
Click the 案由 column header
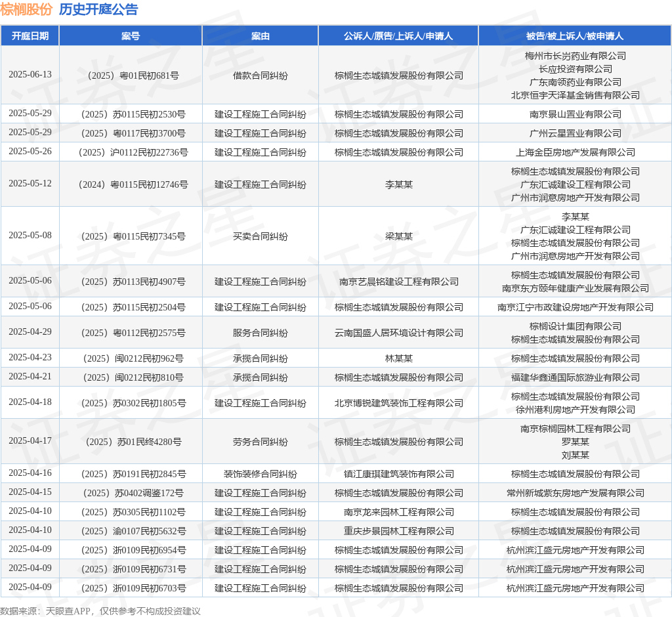coord(260,36)
